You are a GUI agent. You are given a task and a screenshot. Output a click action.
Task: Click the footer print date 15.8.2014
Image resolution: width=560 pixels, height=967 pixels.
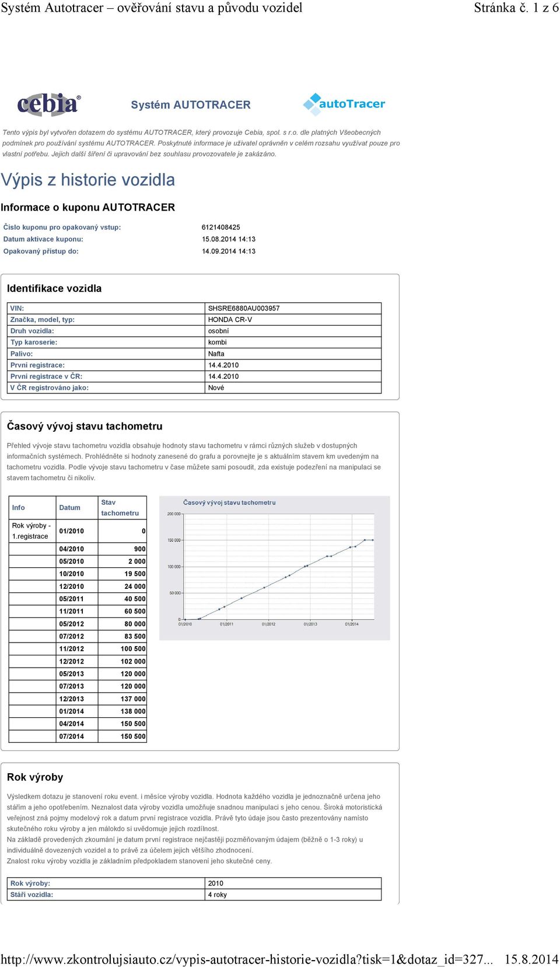pyautogui.click(x=531, y=959)
